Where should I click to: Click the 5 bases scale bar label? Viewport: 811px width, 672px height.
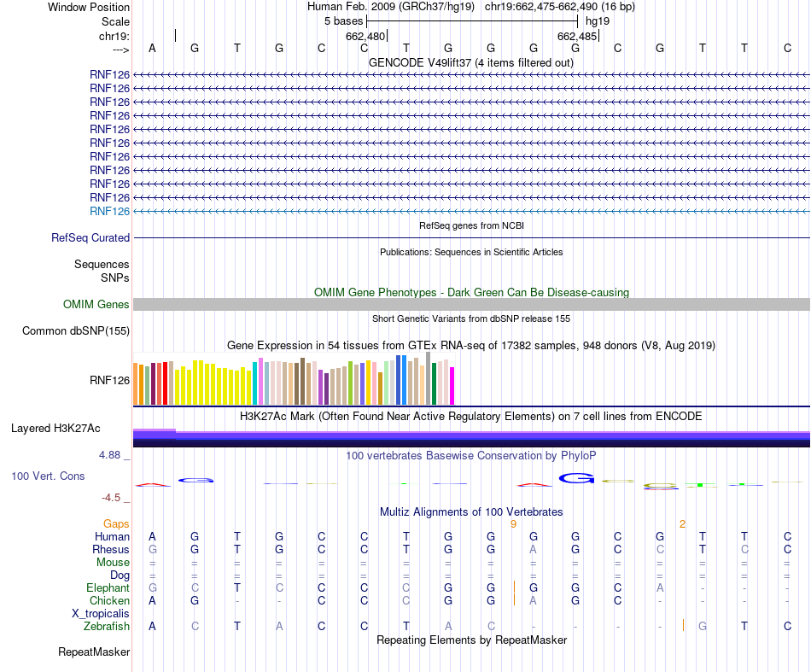tap(343, 21)
